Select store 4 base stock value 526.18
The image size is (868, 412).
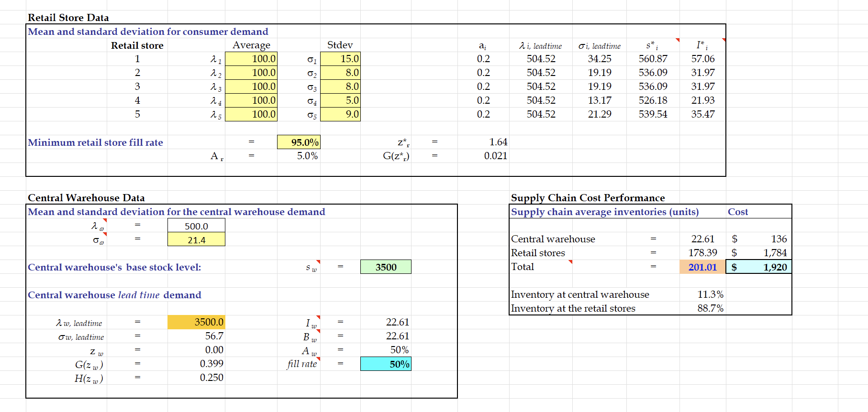pos(653,100)
